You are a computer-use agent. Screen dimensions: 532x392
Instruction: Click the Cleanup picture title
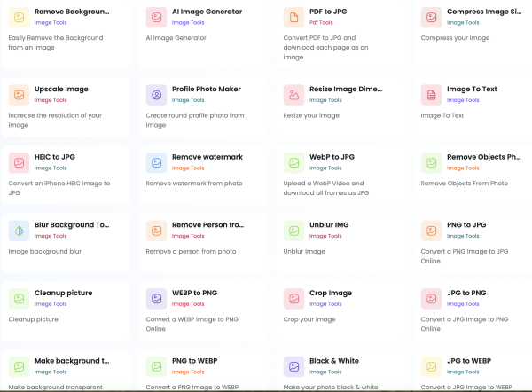click(x=65, y=293)
